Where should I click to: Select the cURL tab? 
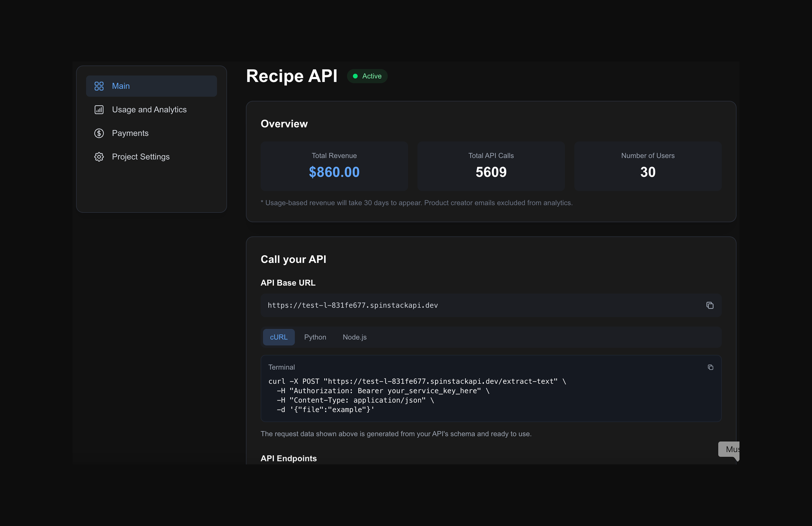[x=279, y=337]
